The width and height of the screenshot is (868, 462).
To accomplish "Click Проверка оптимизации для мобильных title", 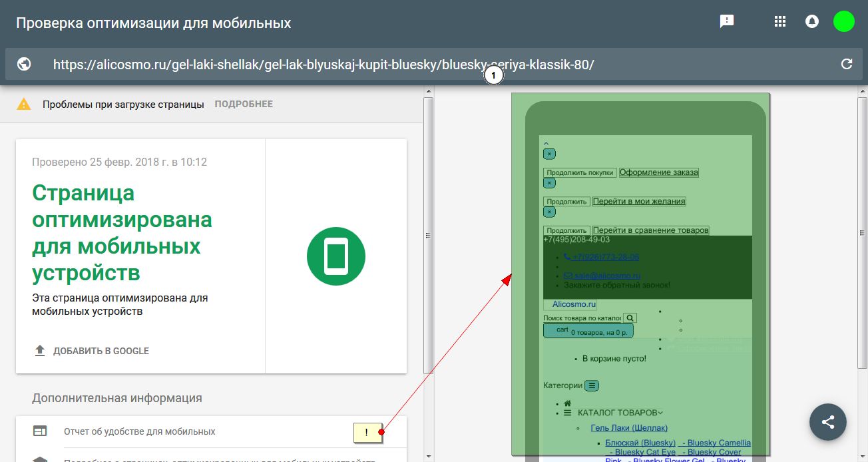I will point(154,23).
